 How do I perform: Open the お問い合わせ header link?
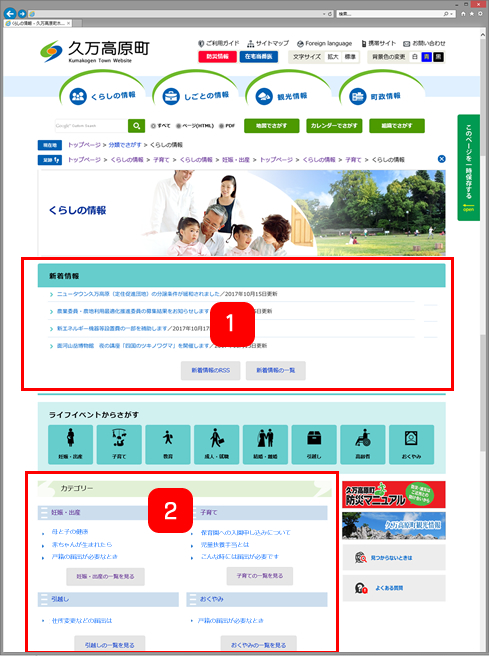[x=424, y=43]
